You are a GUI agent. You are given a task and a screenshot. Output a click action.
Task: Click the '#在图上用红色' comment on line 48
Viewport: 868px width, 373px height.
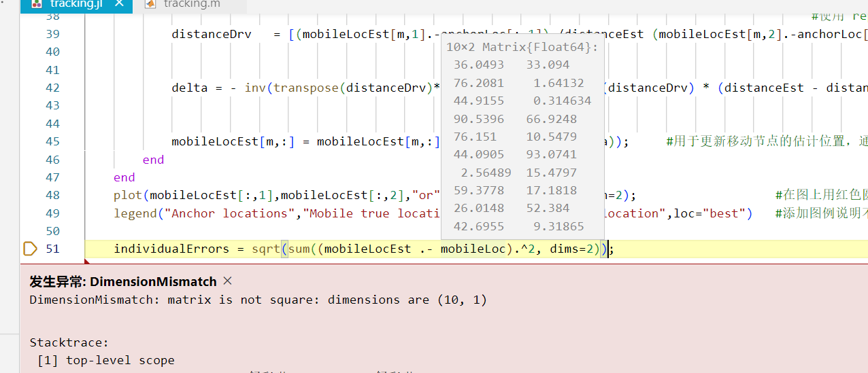(x=821, y=196)
